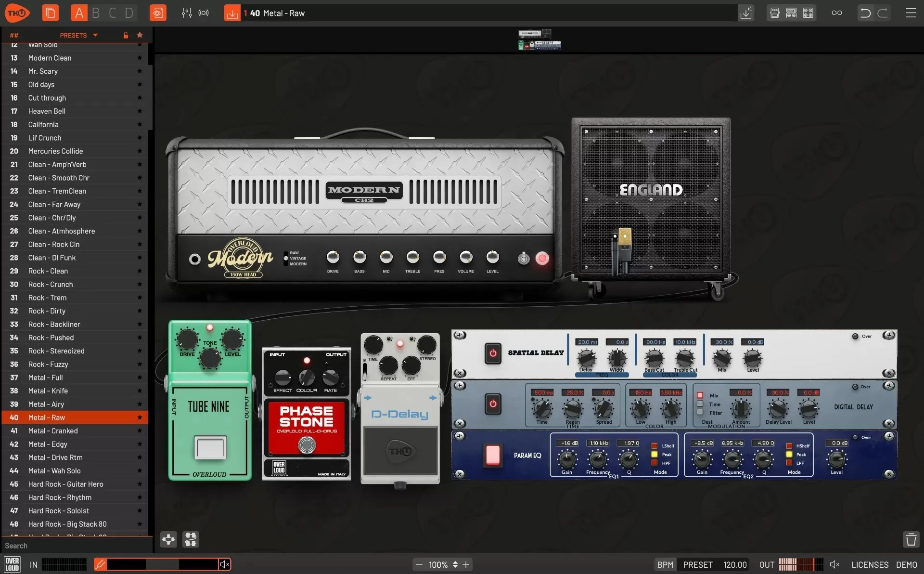Open the amplifier browser icon

pos(791,13)
